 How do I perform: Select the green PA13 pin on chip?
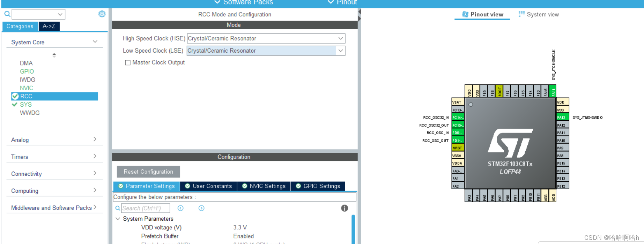562,117
